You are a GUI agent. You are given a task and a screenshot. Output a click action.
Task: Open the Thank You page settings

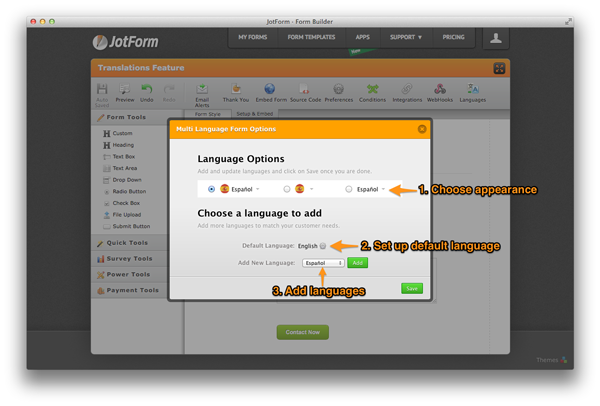tap(236, 93)
